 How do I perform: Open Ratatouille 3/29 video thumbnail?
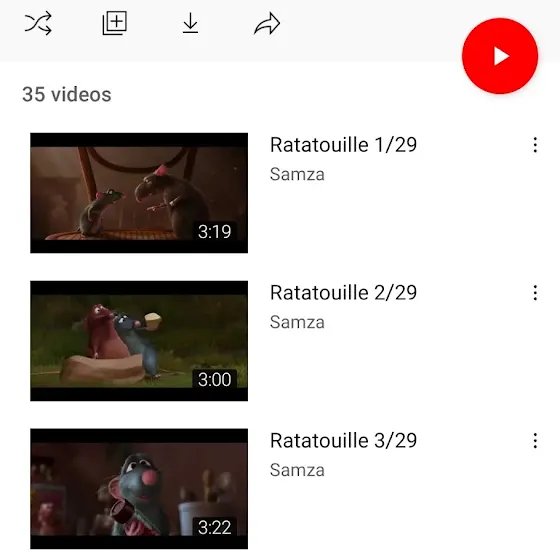point(139,489)
